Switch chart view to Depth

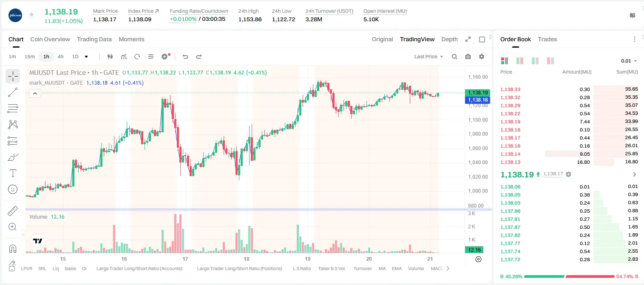click(x=449, y=39)
